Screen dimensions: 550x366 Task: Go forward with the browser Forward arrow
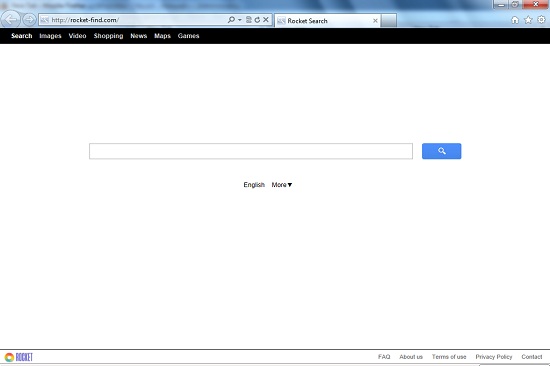tap(29, 20)
